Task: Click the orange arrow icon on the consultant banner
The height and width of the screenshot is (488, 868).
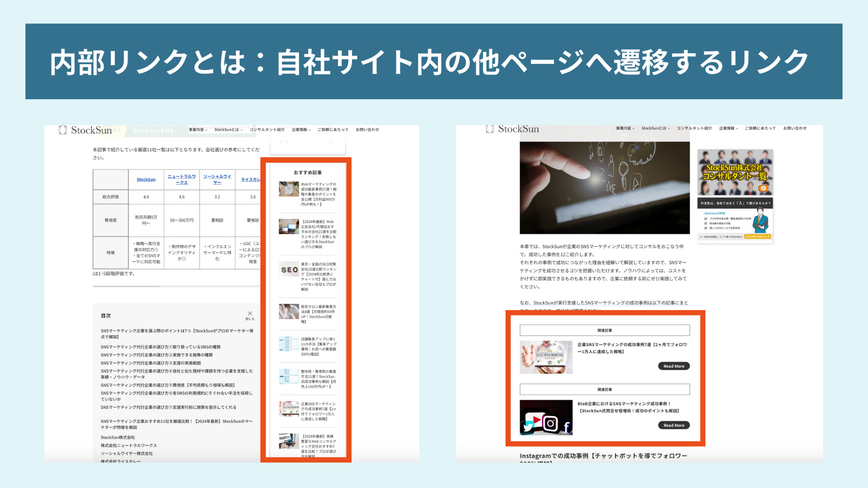Action: point(763,188)
